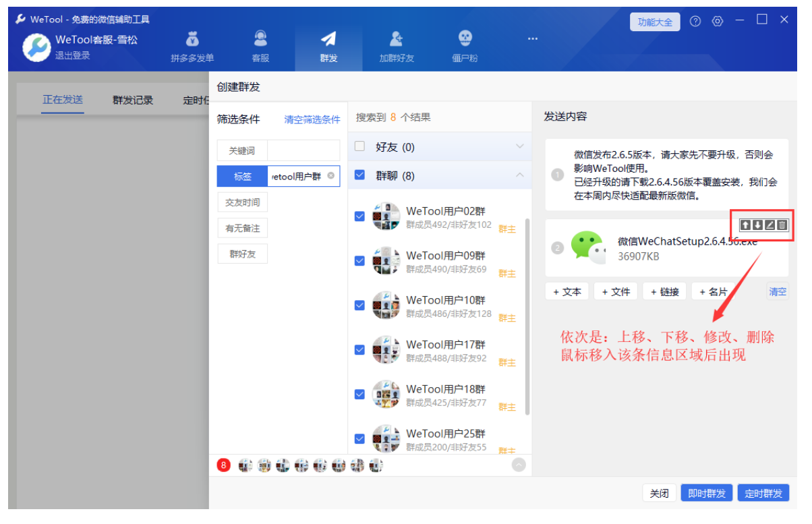The image size is (812, 524).
Task: Add a contact card with + 名片
Action: [713, 291]
